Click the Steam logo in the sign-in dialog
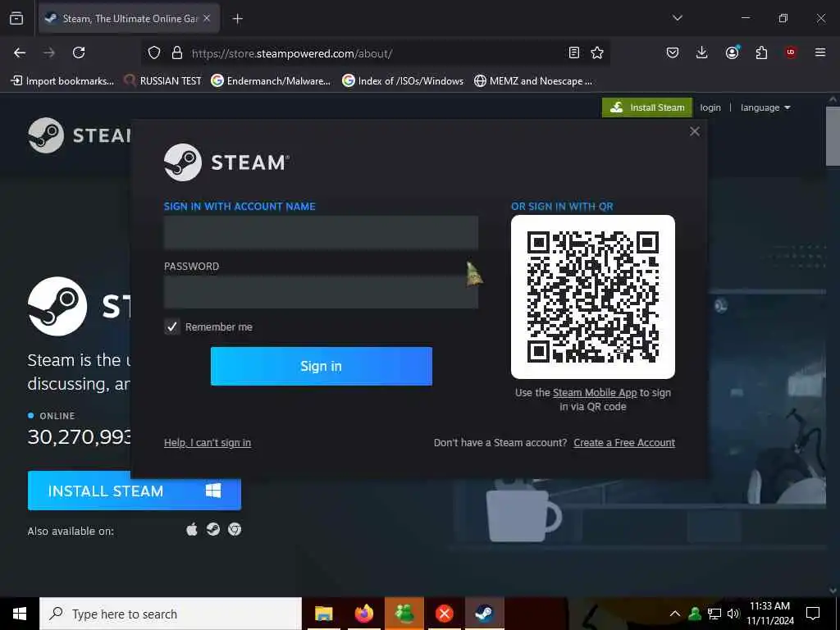Screen dimensions: 840x630 pyautogui.click(x=226, y=162)
